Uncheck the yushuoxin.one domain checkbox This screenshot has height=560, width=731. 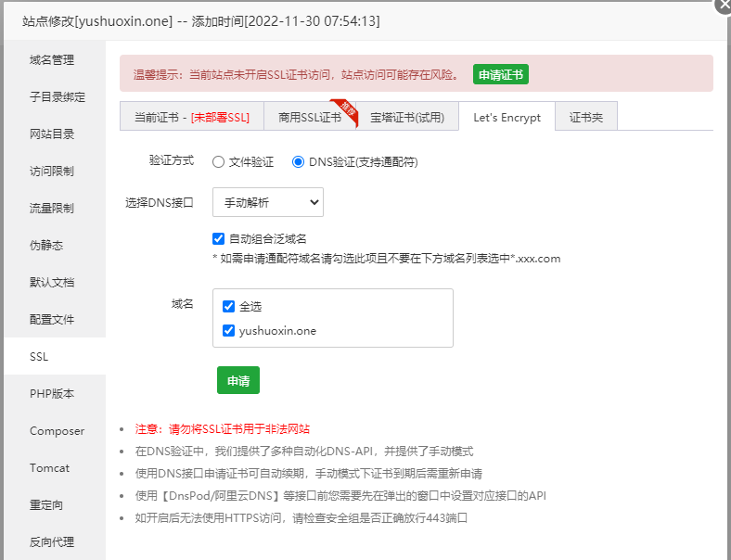click(229, 330)
